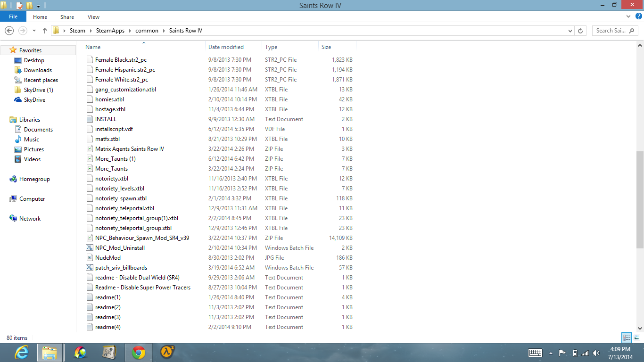Image resolution: width=644 pixels, height=362 pixels.
Task: Open the View ribbon tab
Action: (x=93, y=17)
